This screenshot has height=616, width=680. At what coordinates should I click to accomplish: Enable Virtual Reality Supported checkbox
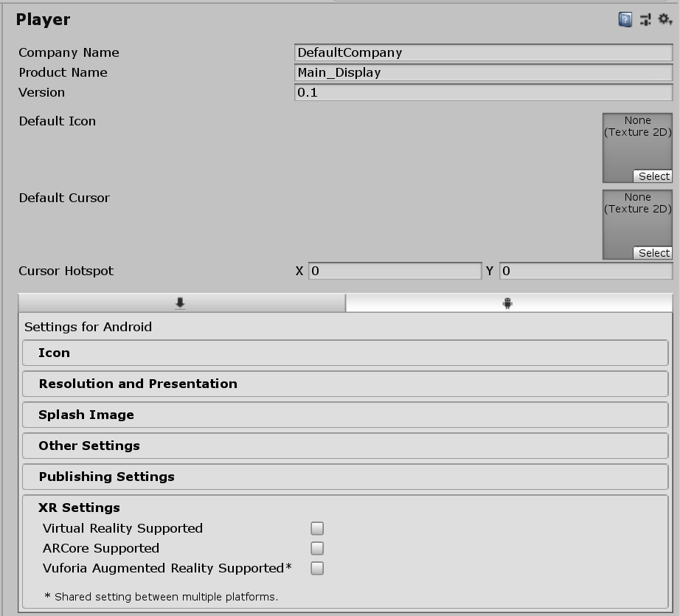click(317, 528)
